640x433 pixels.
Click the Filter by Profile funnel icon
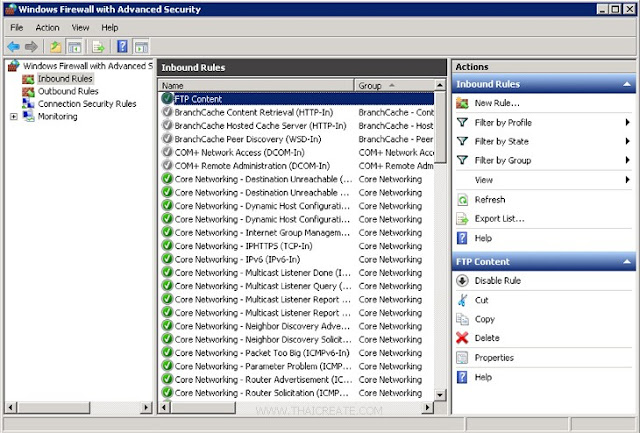(462, 122)
